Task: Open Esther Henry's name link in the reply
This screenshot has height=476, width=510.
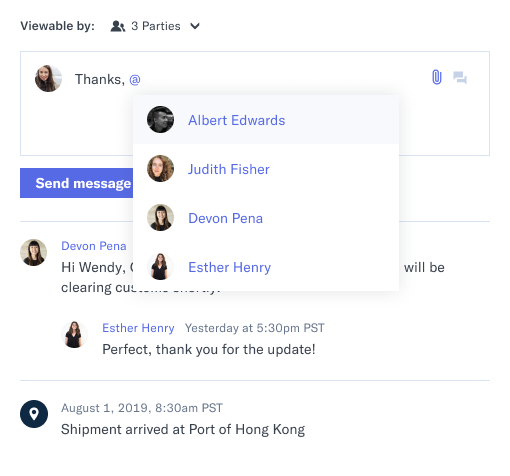Action: click(x=138, y=328)
